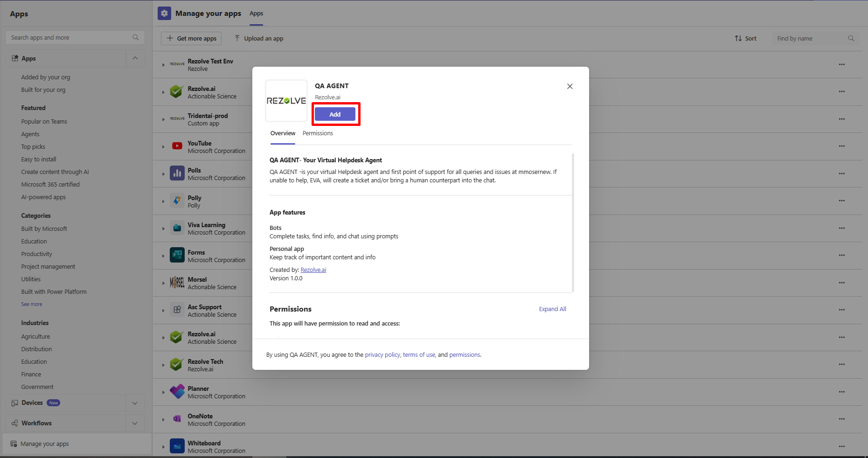The width and height of the screenshot is (868, 458).
Task: Open more options for Viva Learning row
Action: (841, 228)
